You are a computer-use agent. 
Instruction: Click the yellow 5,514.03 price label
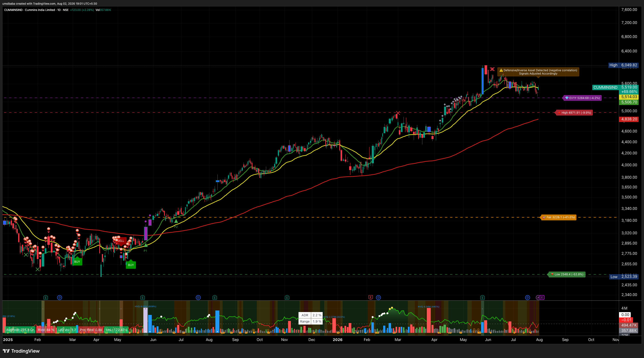(x=629, y=97)
